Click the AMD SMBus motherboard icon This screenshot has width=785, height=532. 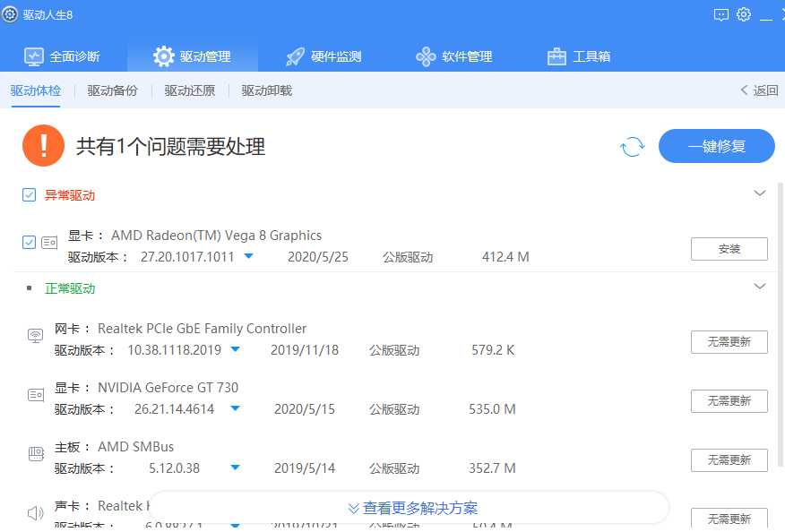point(36,454)
